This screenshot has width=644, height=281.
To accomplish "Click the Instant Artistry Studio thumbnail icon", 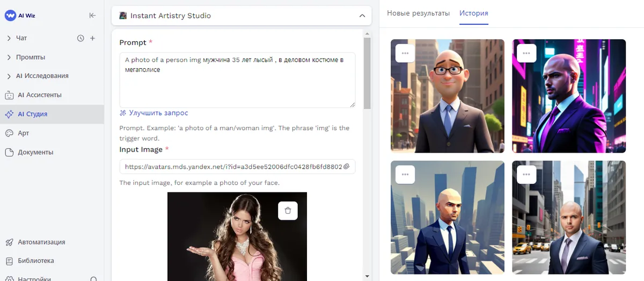I will click(123, 16).
